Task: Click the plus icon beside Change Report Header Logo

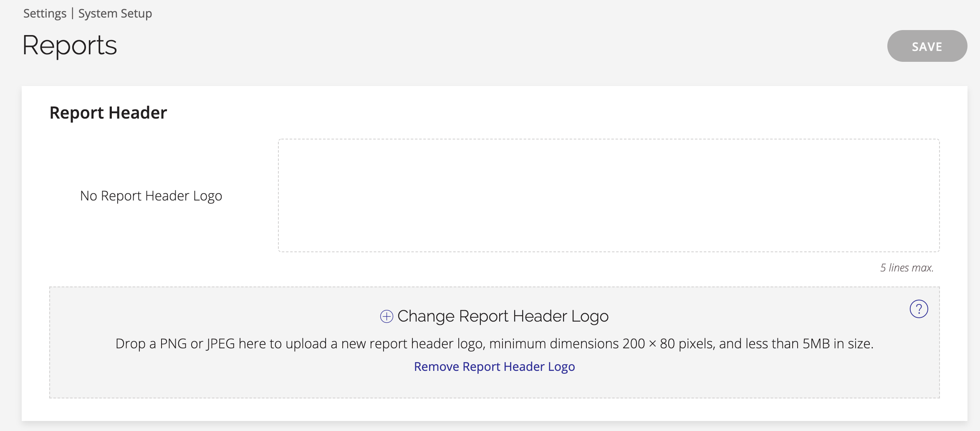Action: tap(386, 317)
